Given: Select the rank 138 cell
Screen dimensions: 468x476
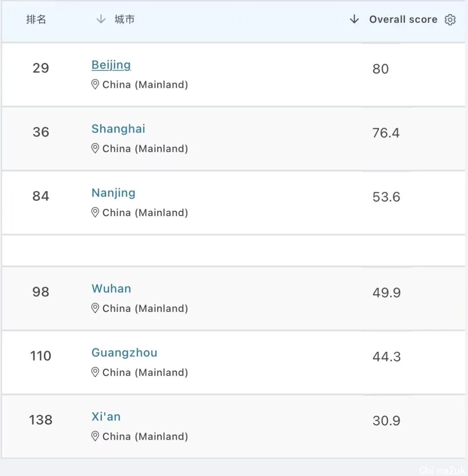Looking at the screenshot, I should click(41, 420).
